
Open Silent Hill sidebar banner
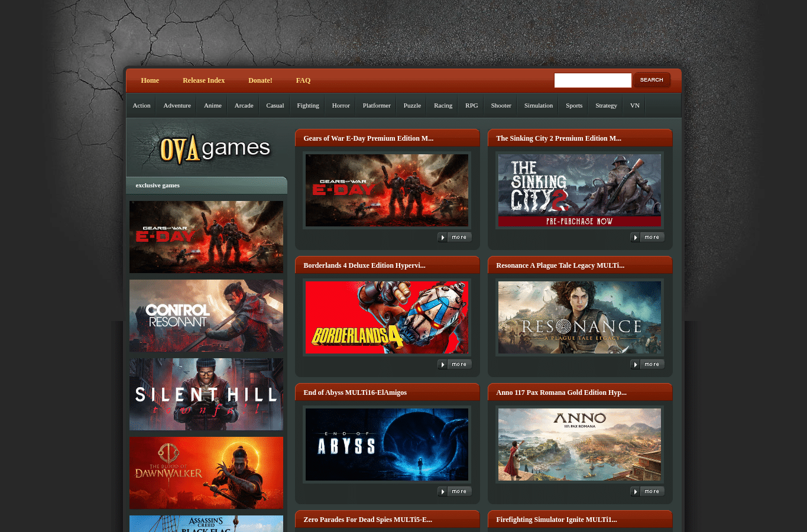click(206, 394)
